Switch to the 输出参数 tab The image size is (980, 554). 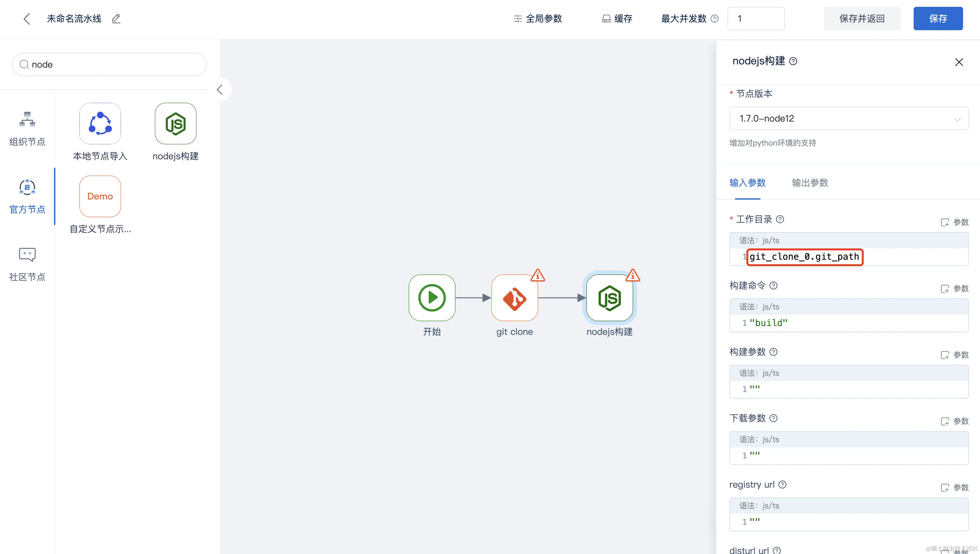pyautogui.click(x=810, y=183)
